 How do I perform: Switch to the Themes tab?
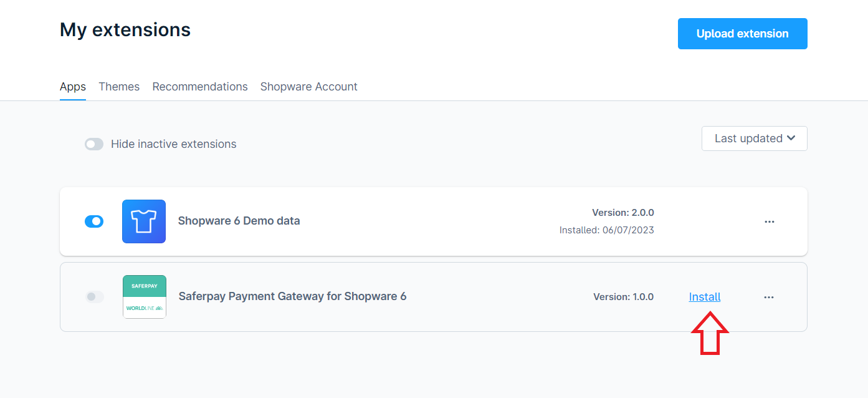pyautogui.click(x=119, y=87)
